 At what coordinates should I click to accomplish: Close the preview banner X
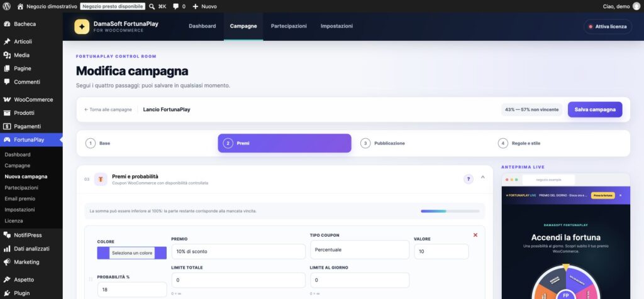pos(620,195)
